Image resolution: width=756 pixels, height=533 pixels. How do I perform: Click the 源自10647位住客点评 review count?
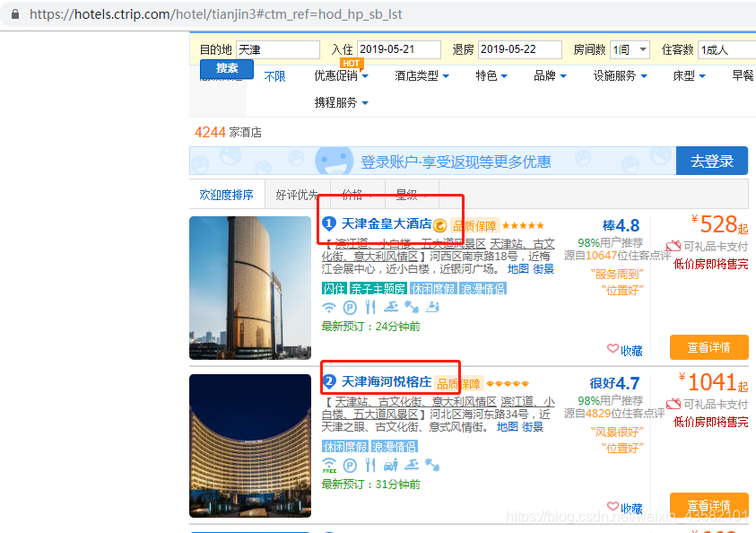point(618,256)
